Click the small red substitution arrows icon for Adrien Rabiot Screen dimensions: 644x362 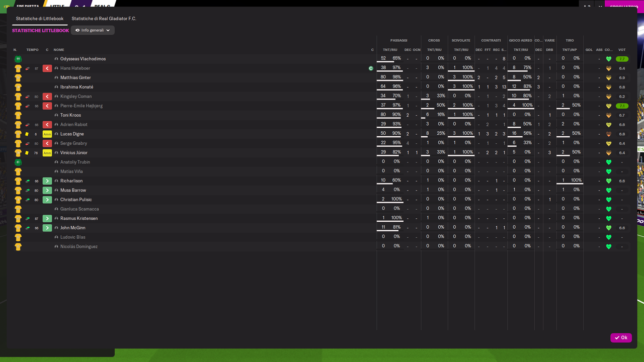pos(27,125)
